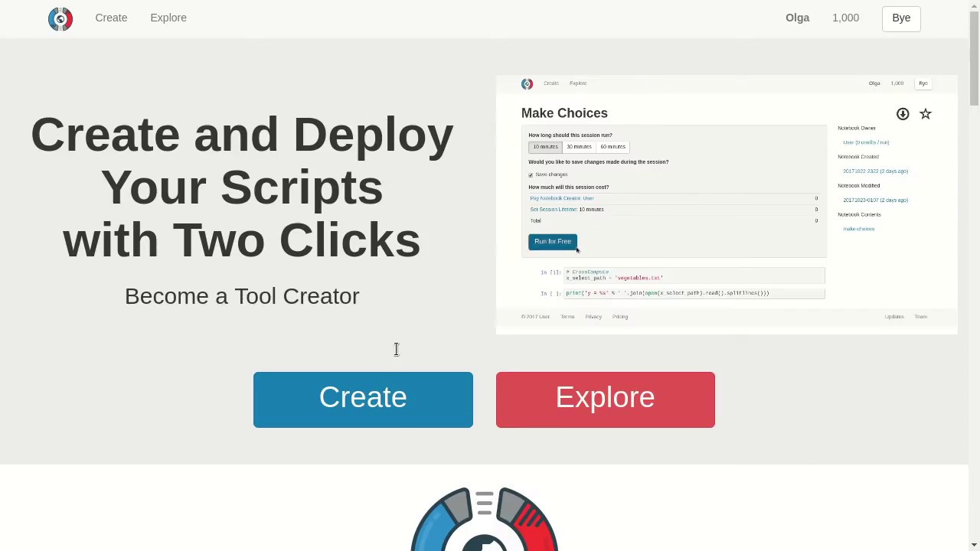Viewport: 980px width, 551px height.
Task: Click the vertical scrollbar thumb
Action: (x=974, y=59)
